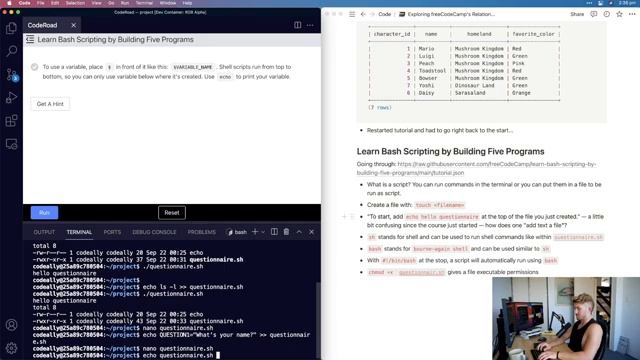
Task: Toggle the variable step checkmark circle
Action: click(x=34, y=67)
